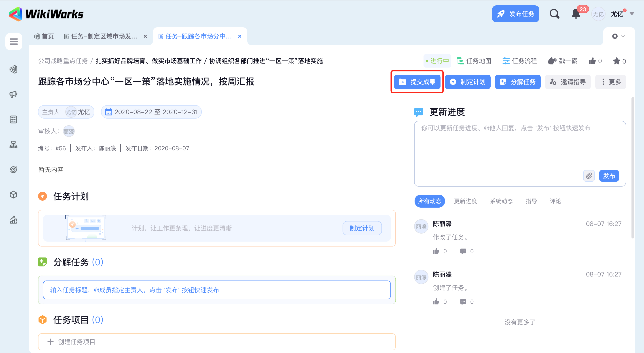Open the target goals sidebar icon
The image size is (644, 353).
[13, 170]
